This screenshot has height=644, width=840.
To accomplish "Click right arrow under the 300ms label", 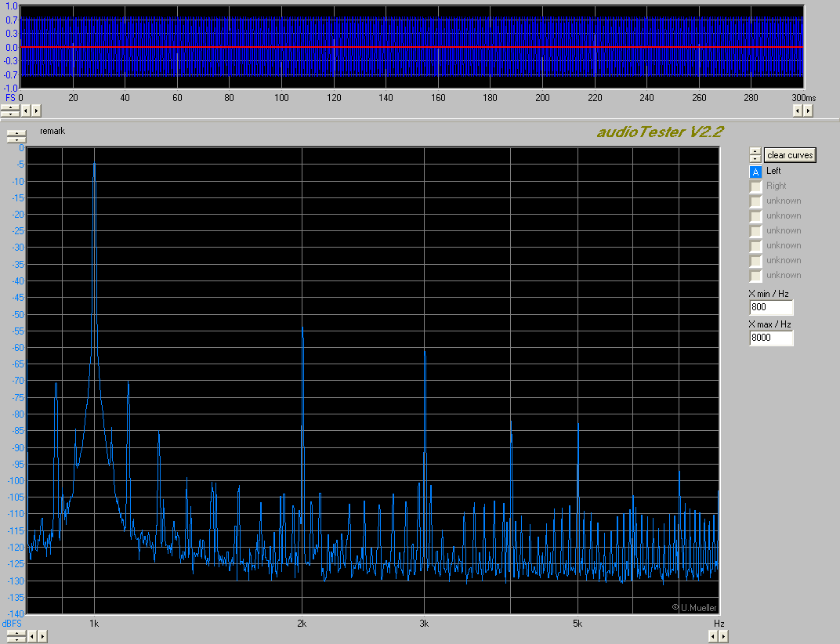I will 808,111.
